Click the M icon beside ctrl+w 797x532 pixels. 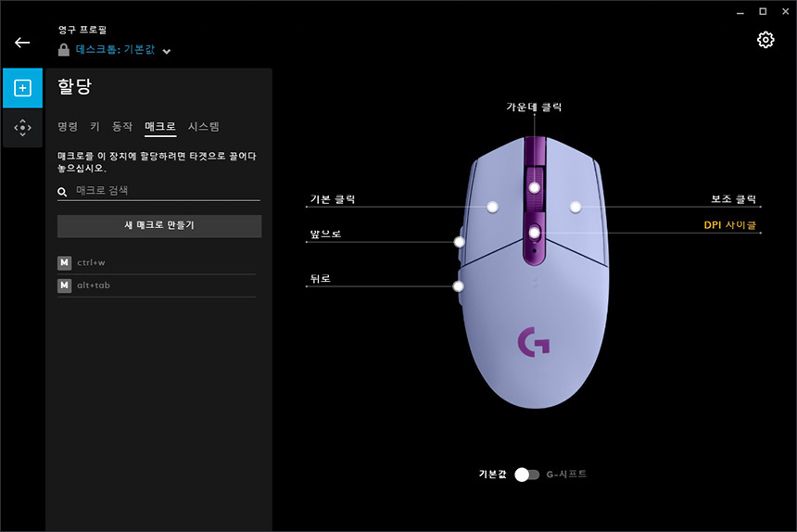(x=64, y=262)
